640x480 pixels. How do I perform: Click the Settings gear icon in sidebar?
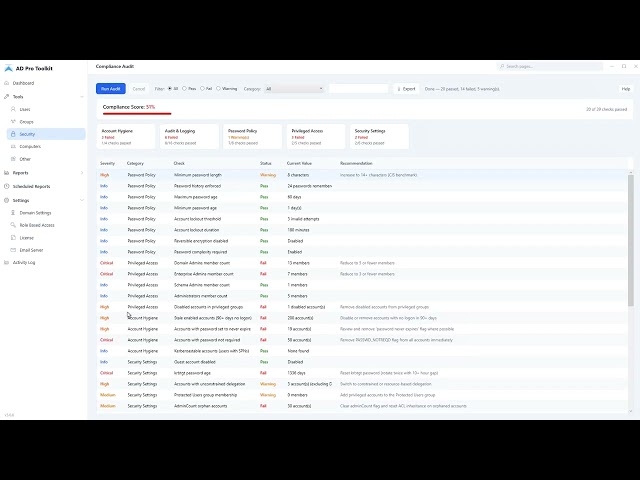[7, 200]
